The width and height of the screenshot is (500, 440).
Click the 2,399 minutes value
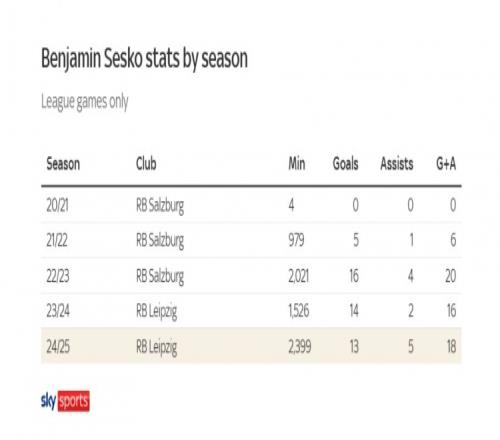tap(300, 347)
